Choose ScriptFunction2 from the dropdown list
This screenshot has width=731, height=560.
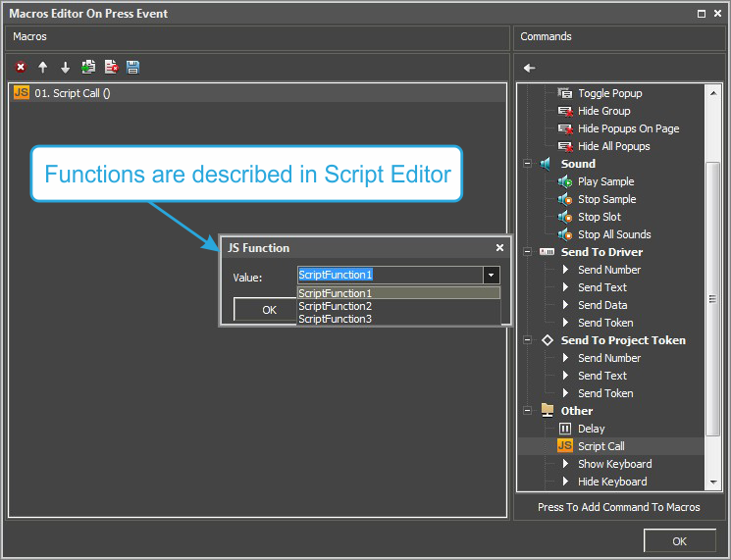(x=335, y=306)
